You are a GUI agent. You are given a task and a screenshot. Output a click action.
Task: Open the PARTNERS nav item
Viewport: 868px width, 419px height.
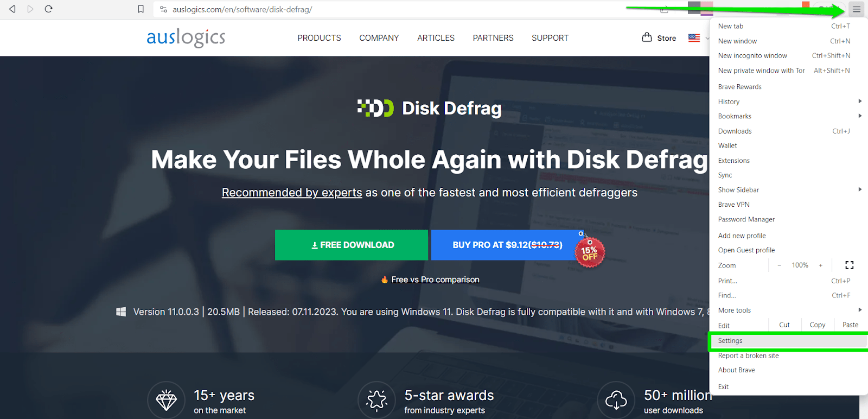[x=493, y=38]
